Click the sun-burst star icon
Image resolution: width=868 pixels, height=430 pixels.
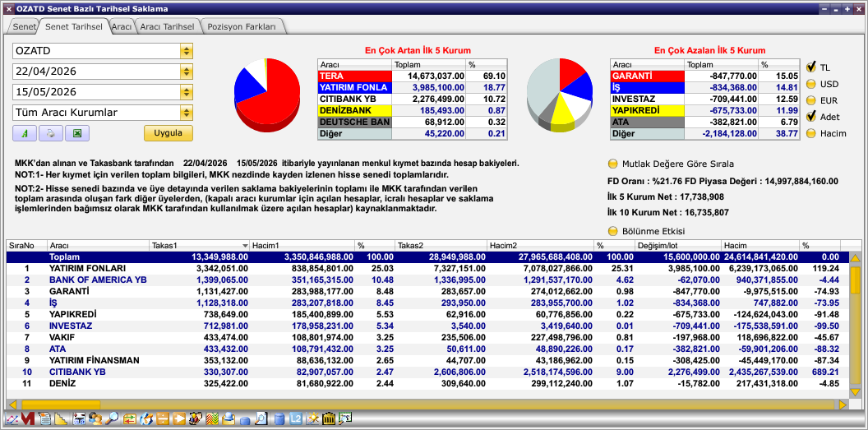click(x=313, y=419)
